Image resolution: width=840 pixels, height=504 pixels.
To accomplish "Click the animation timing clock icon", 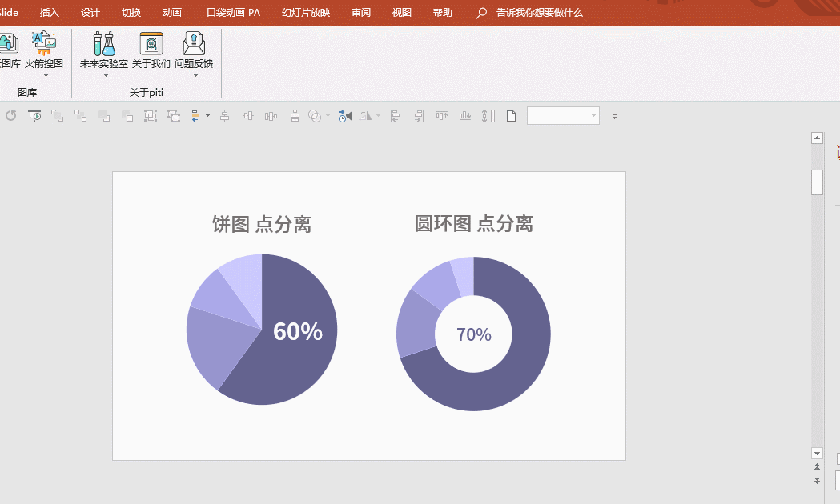I will tap(344, 115).
